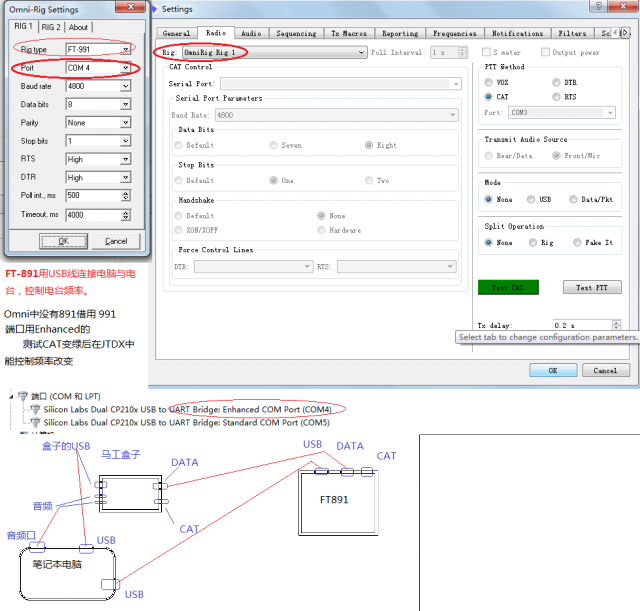The width and height of the screenshot is (640, 611).
Task: Click the Timeout ms spinner arrows
Action: pos(126,215)
